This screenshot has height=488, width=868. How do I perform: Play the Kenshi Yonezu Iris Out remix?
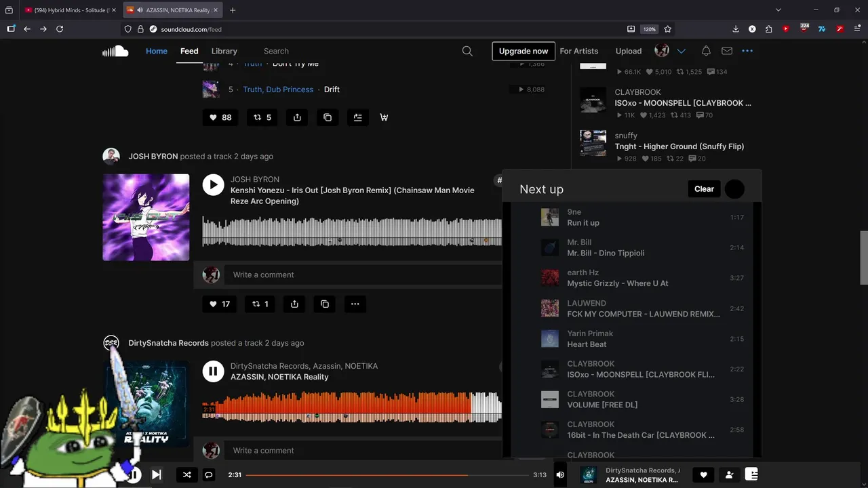pos(213,184)
